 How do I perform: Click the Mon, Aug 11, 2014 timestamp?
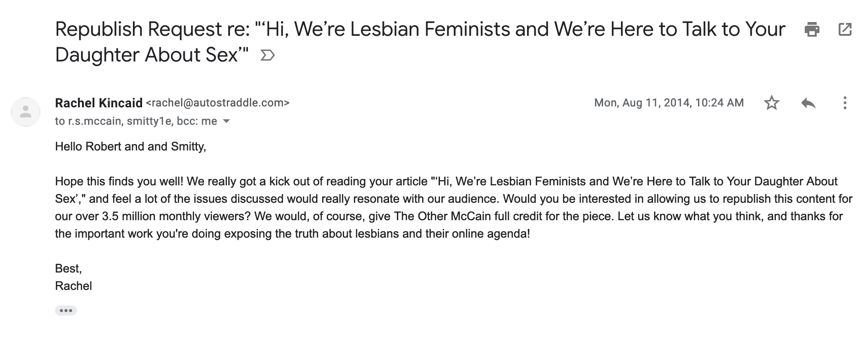click(x=669, y=103)
